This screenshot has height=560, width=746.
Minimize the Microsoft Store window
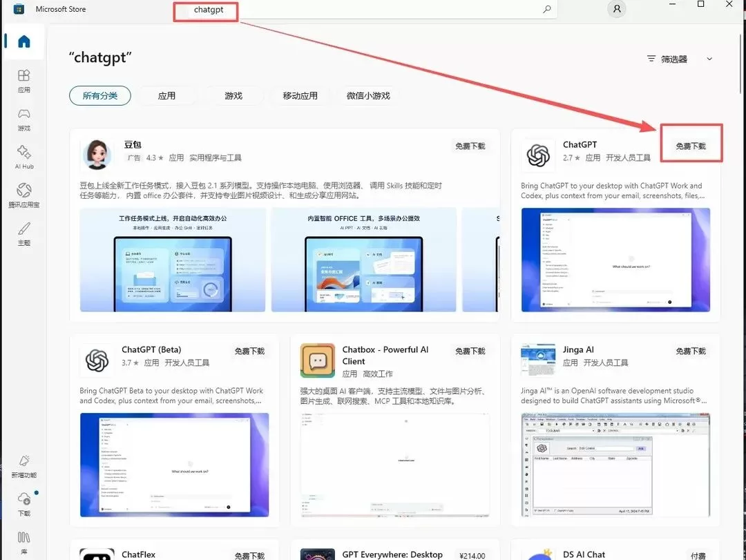(672, 4)
